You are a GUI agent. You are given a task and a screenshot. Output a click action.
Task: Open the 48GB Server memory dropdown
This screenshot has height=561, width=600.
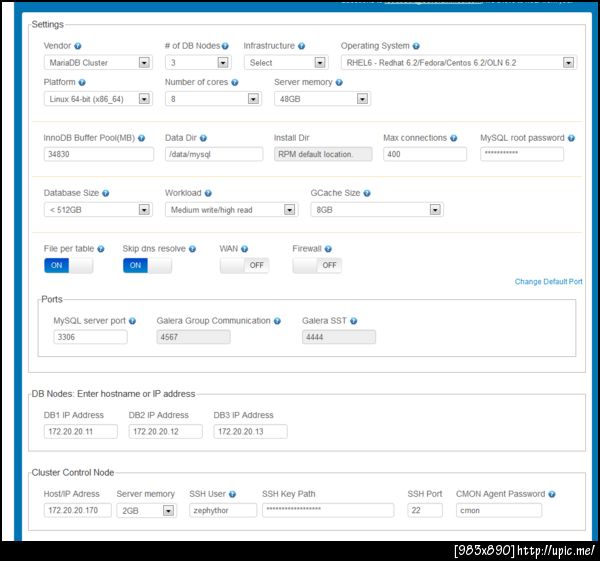[323, 99]
